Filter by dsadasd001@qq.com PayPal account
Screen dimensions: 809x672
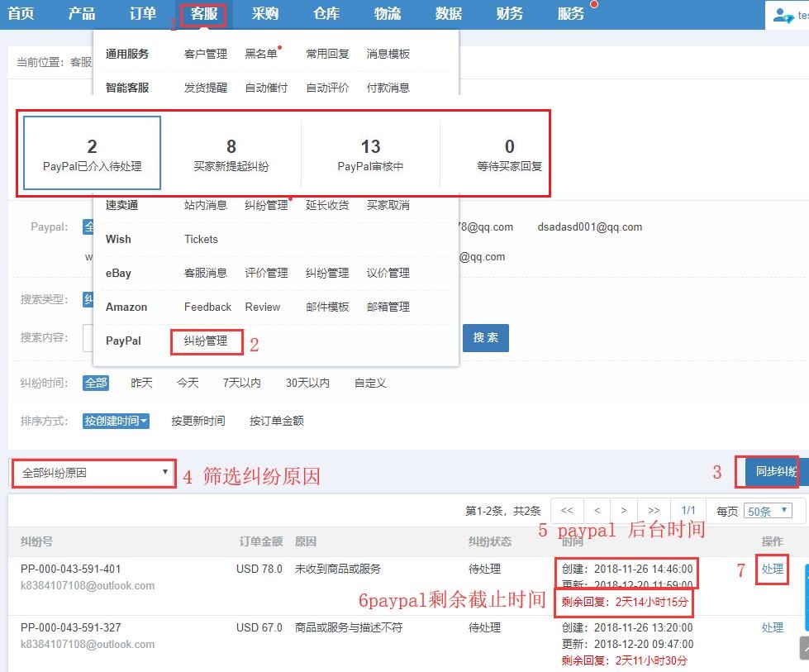click(590, 227)
